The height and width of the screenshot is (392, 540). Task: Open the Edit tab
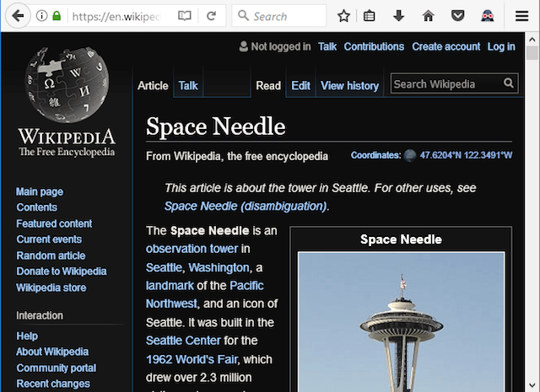(300, 86)
